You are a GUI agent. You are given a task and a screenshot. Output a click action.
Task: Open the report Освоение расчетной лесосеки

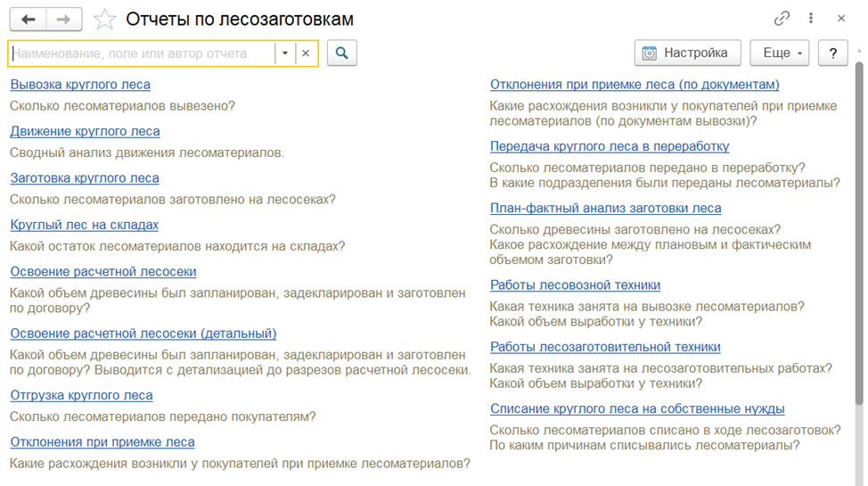point(103,272)
